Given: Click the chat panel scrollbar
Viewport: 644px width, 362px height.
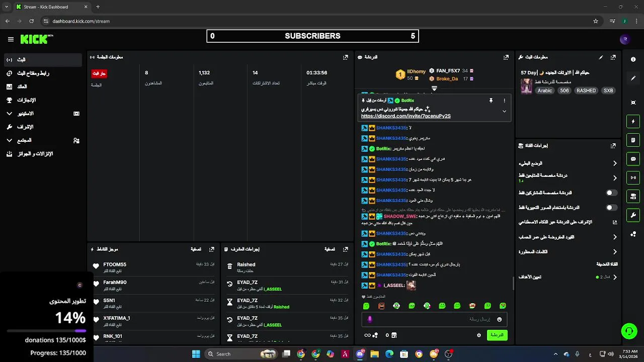Looking at the screenshot, I should click(x=513, y=283).
